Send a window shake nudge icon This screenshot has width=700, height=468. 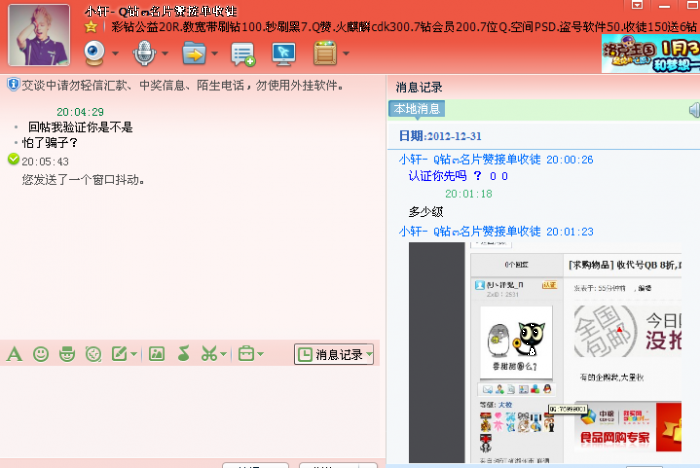pyautogui.click(x=93, y=354)
